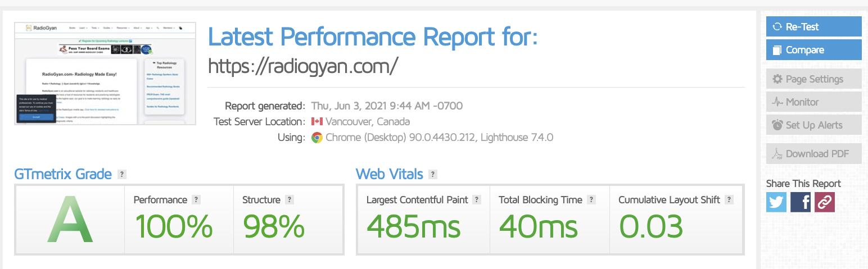The height and width of the screenshot is (269, 868).
Task: Open help icon for Largest Contentful Paint
Action: point(477,200)
